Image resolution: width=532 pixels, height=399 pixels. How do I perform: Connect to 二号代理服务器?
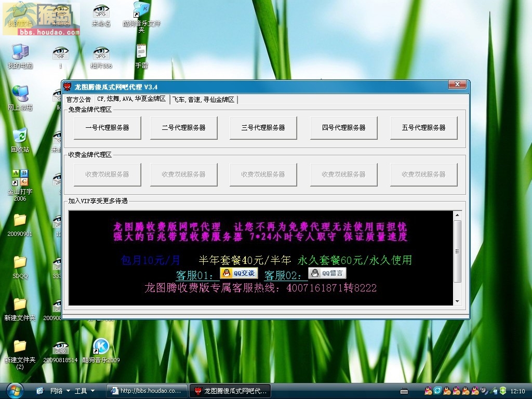click(x=183, y=128)
